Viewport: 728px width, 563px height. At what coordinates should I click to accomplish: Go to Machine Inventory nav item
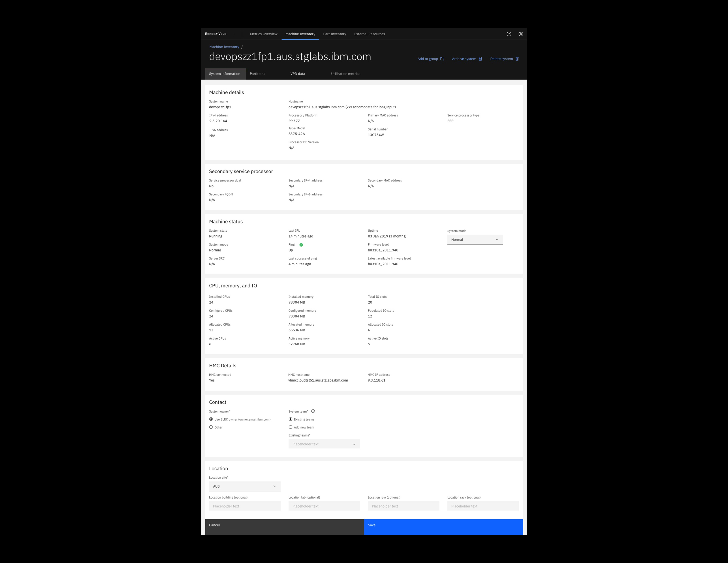pos(300,34)
